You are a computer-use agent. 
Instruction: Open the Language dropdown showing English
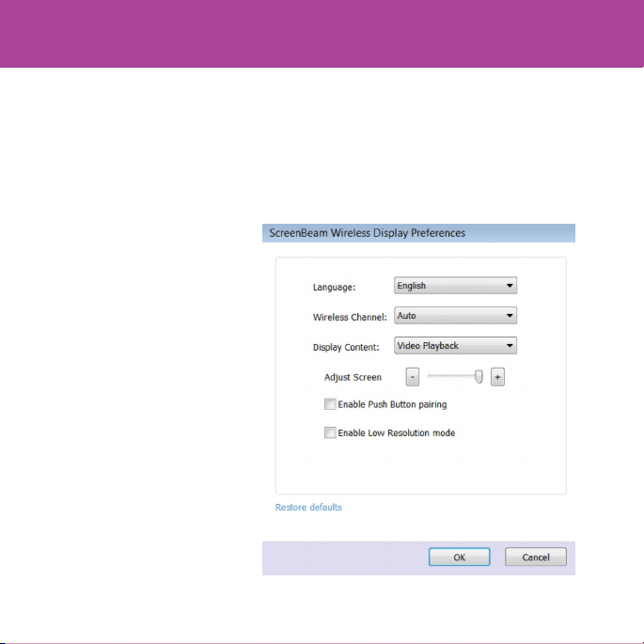tap(455, 286)
